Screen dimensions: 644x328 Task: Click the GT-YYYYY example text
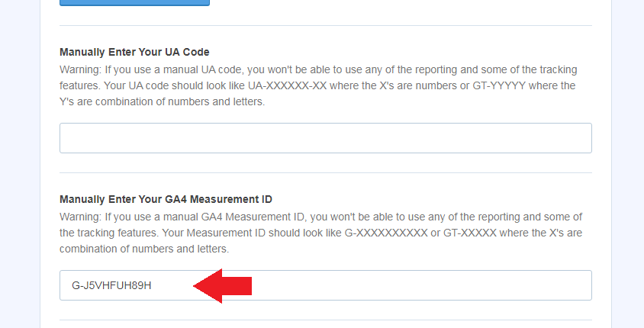point(499,85)
